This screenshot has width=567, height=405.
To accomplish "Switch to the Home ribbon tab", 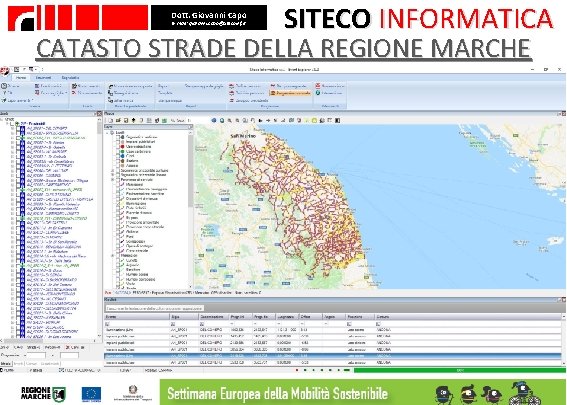I will click(21, 78).
